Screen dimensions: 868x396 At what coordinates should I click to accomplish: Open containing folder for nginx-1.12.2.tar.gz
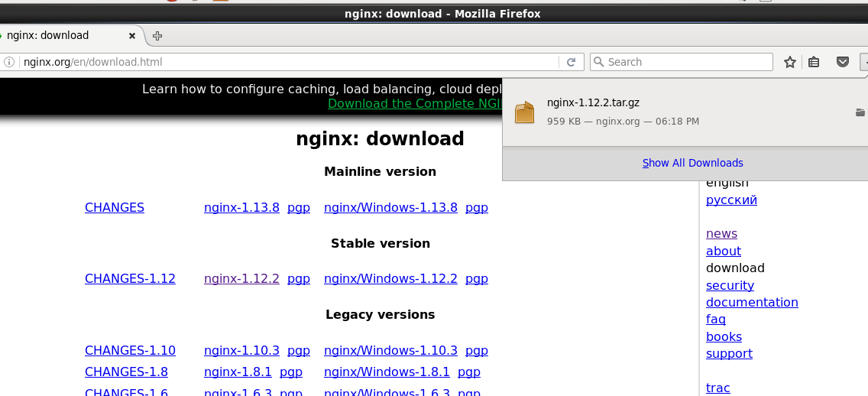click(860, 112)
